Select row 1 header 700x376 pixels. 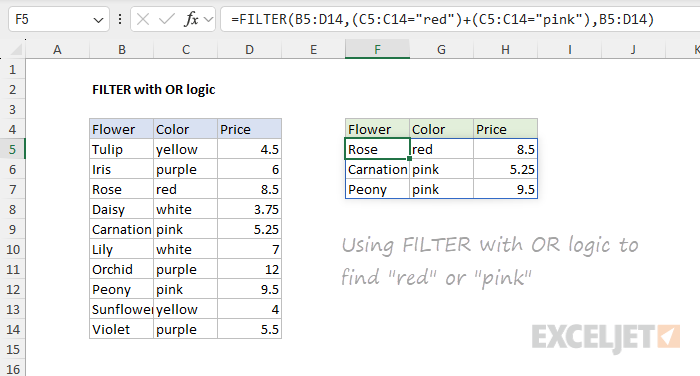[12, 70]
